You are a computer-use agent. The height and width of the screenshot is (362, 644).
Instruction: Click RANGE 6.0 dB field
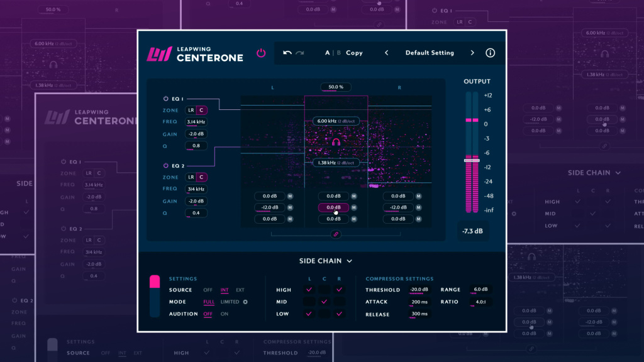tap(480, 289)
